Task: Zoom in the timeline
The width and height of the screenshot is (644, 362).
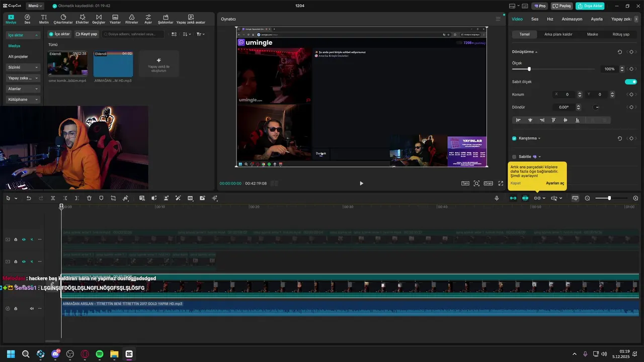Action: pos(635,198)
